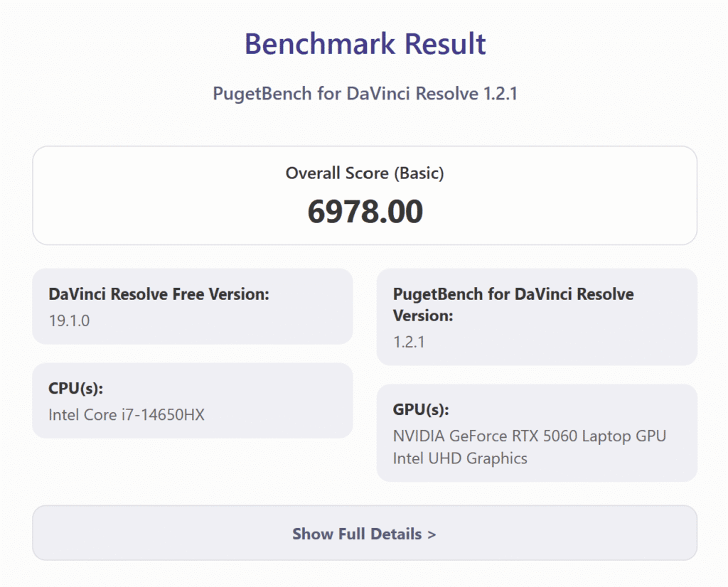Expand the Show Full Details section
Viewport: 728px width, 587px height.
[x=363, y=534]
